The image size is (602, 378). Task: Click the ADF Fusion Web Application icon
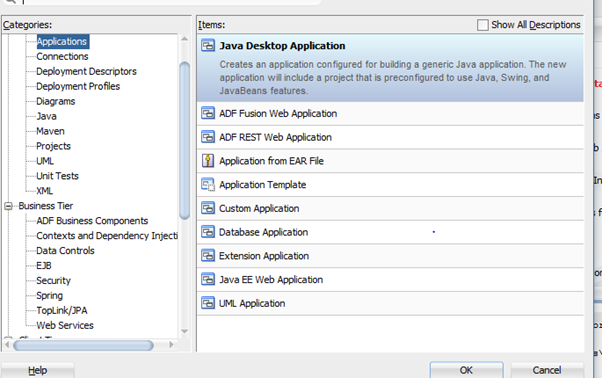pyautogui.click(x=208, y=113)
